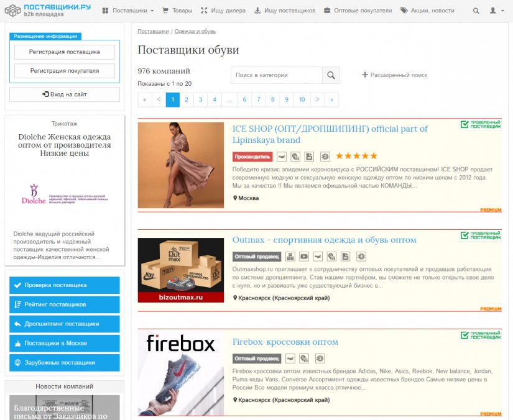This screenshot has height=420, width=513.
Task: Click Outmax video play icon
Action: pyautogui.click(x=304, y=257)
